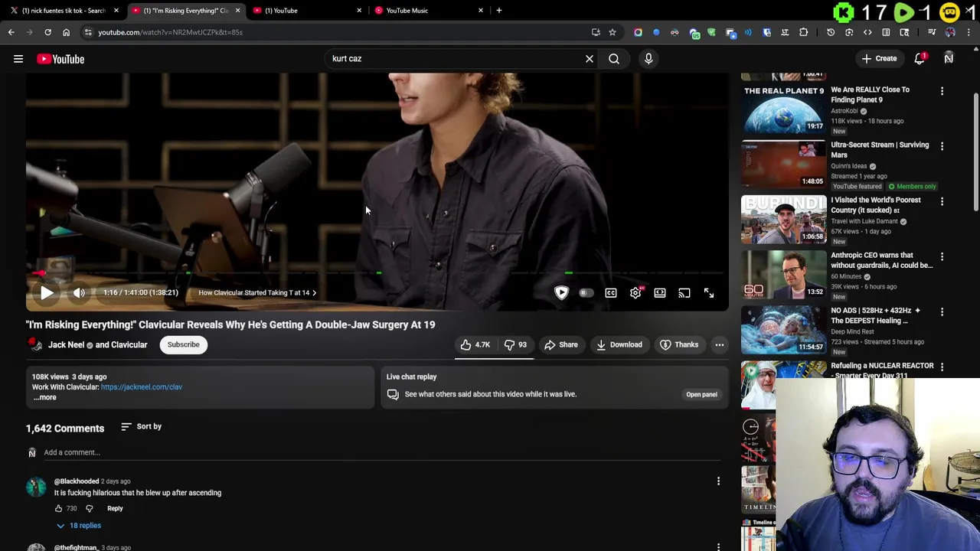Start voice search with the microphone
This screenshot has width=980, height=551.
click(x=648, y=58)
